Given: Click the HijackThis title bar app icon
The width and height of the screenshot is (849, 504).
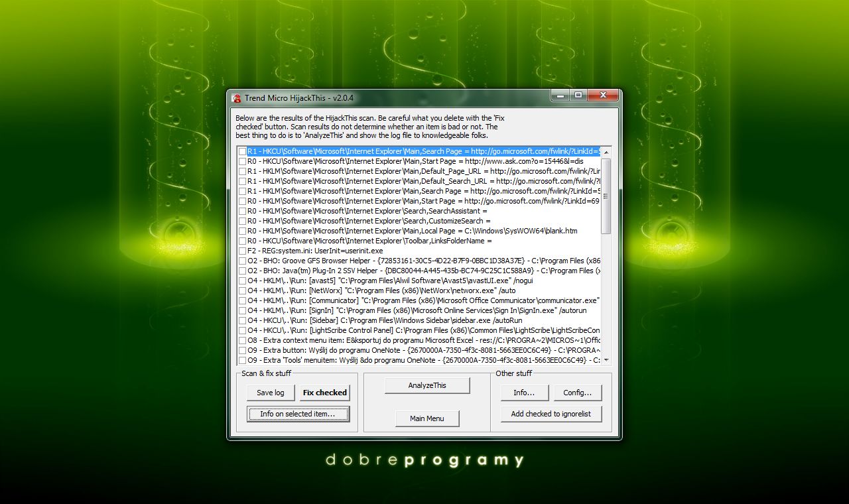Looking at the screenshot, I should (x=236, y=98).
